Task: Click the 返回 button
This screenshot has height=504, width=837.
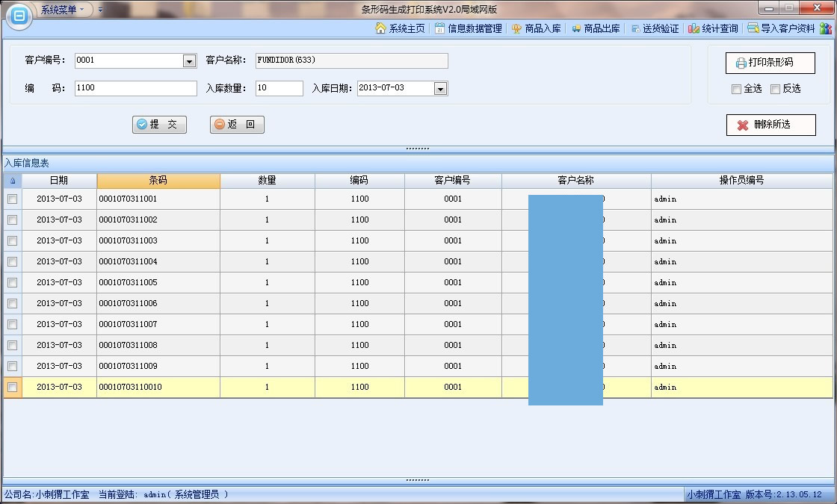Action: click(x=237, y=124)
